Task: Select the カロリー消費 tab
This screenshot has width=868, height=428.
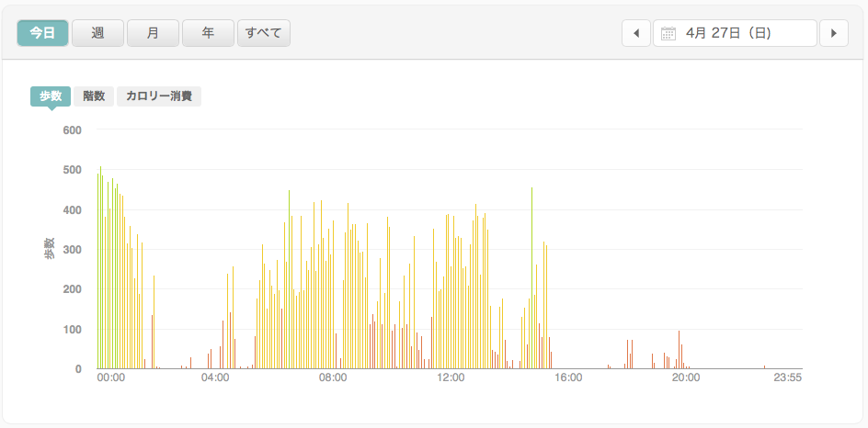Action: coord(159,96)
